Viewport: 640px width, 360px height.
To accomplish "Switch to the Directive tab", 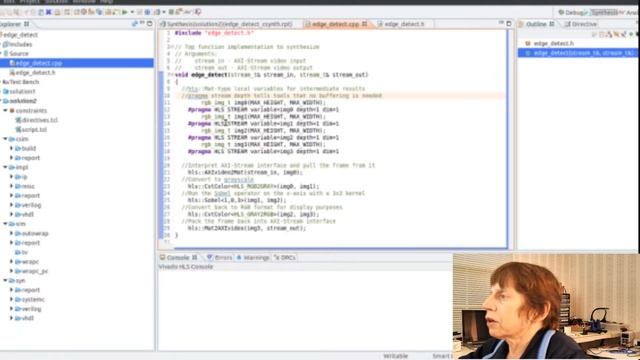I will [x=580, y=24].
